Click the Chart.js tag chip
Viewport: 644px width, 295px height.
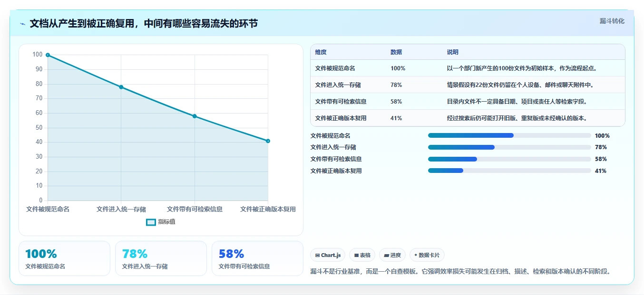[328, 255]
